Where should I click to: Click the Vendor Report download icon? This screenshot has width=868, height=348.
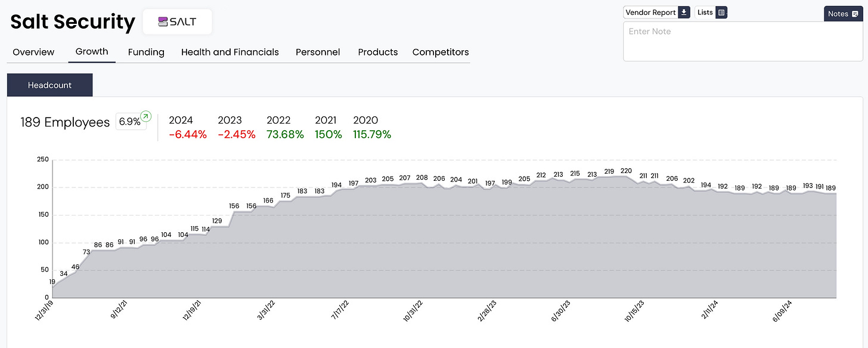click(684, 13)
